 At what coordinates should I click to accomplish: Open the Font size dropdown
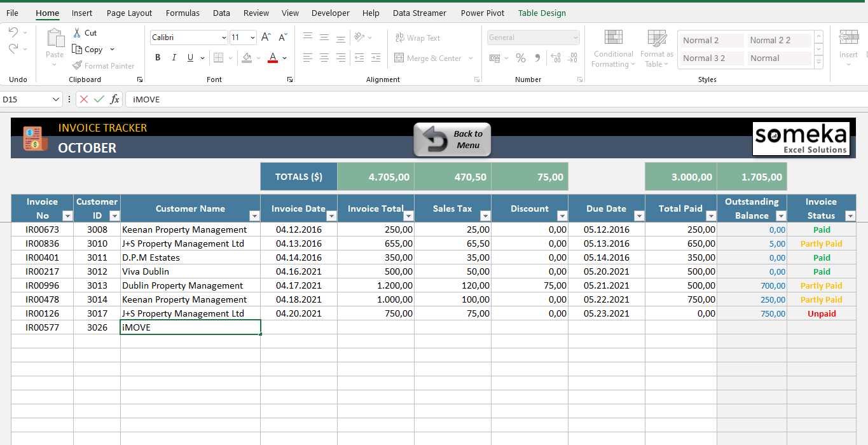tap(253, 38)
